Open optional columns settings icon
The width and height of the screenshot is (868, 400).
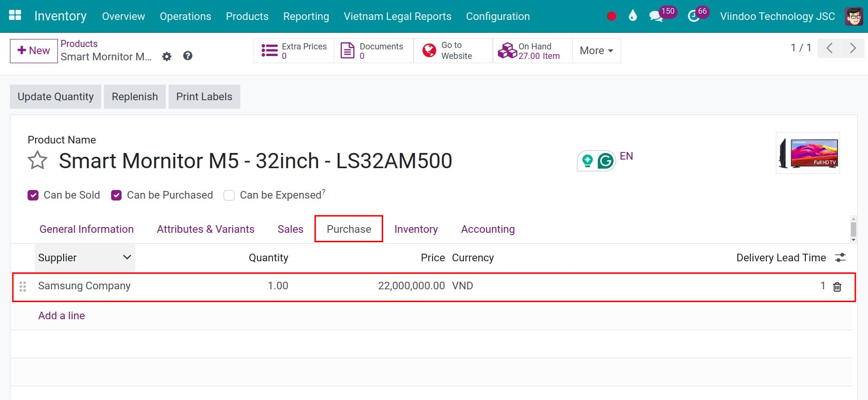point(840,257)
